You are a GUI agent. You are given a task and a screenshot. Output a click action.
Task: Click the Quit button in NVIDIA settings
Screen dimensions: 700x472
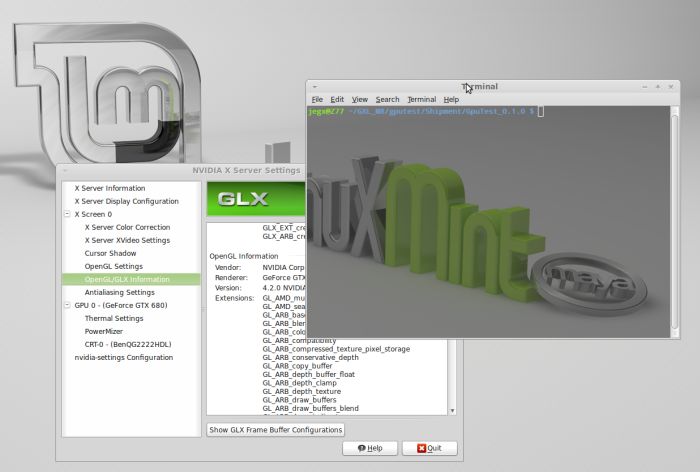coord(429,448)
